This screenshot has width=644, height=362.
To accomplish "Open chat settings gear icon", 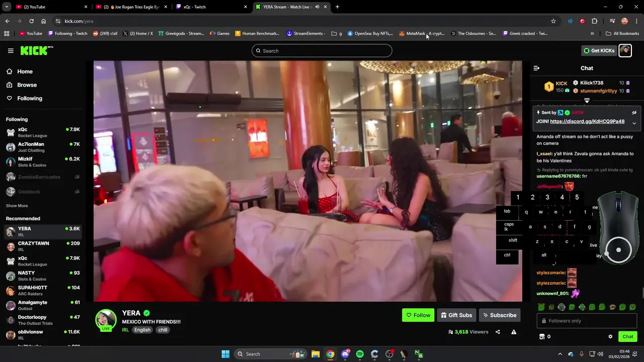I will click(610, 337).
